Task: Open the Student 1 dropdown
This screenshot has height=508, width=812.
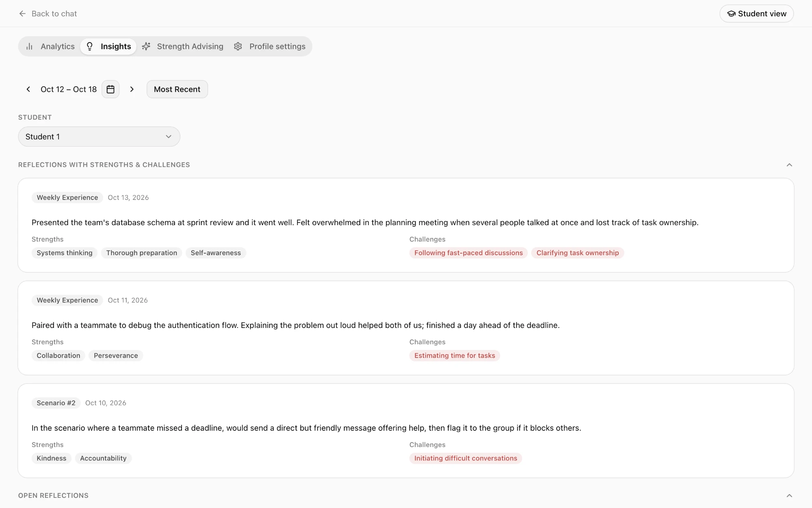Action: click(x=99, y=137)
